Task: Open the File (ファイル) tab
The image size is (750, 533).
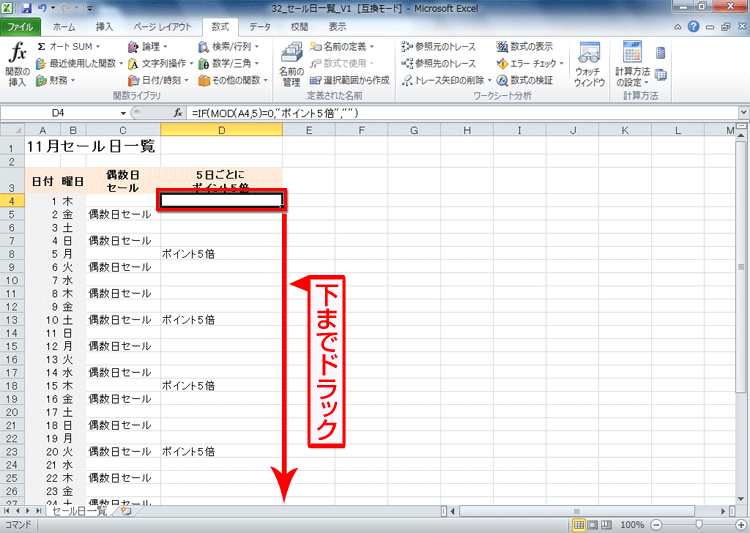Action: tap(20, 27)
